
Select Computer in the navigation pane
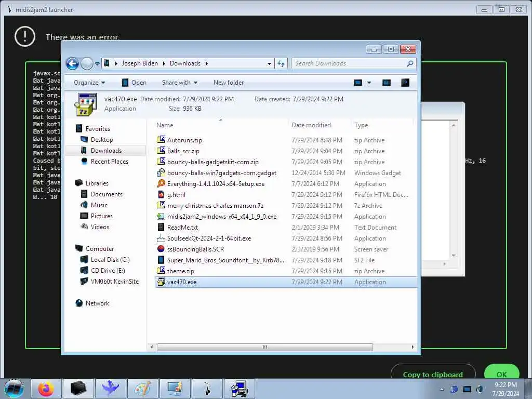(x=99, y=249)
